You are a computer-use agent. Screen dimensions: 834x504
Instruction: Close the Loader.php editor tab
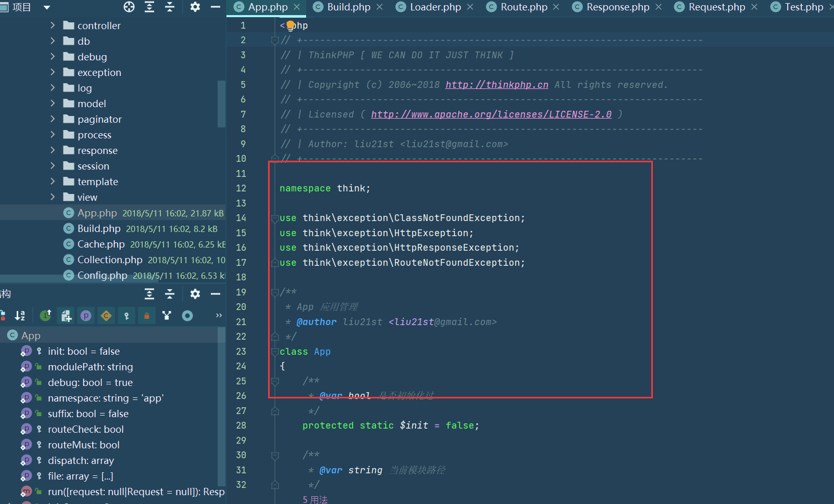point(470,7)
